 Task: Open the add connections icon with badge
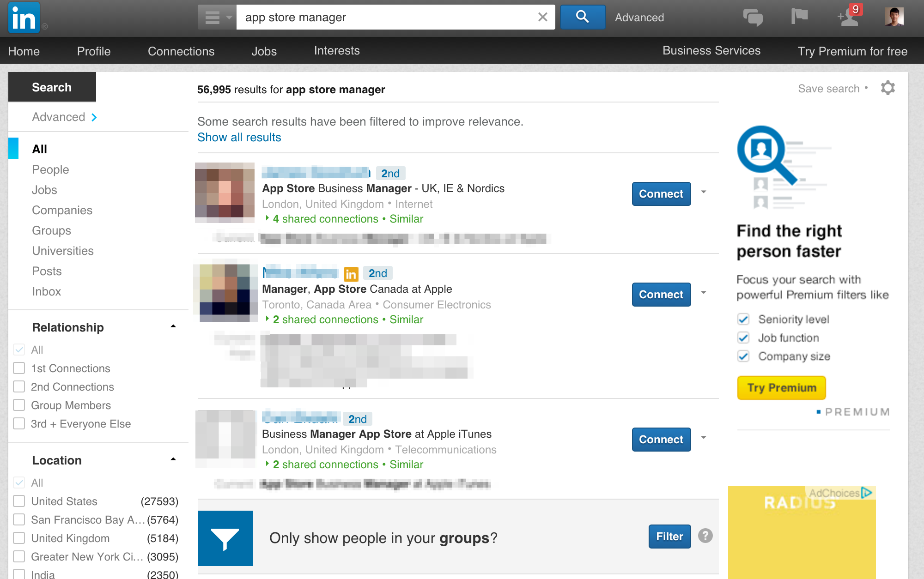pos(849,16)
